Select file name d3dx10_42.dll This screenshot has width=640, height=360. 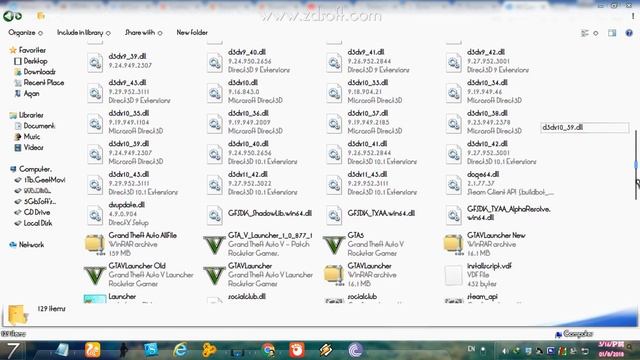pos(487,144)
